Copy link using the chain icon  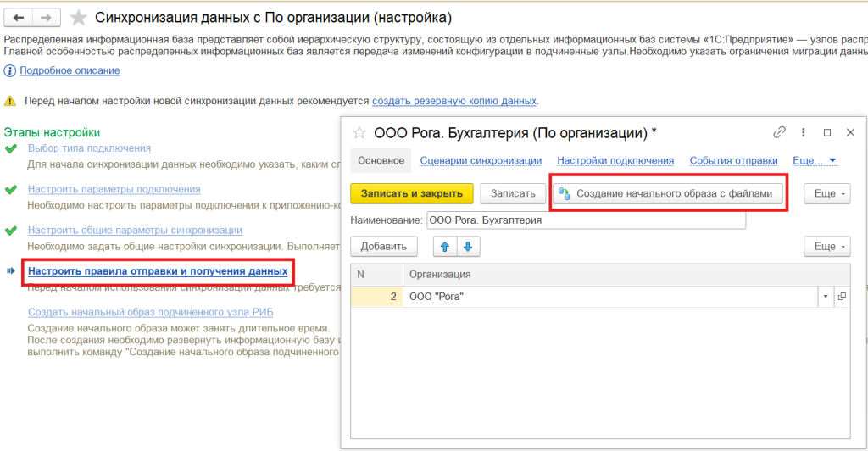click(779, 132)
